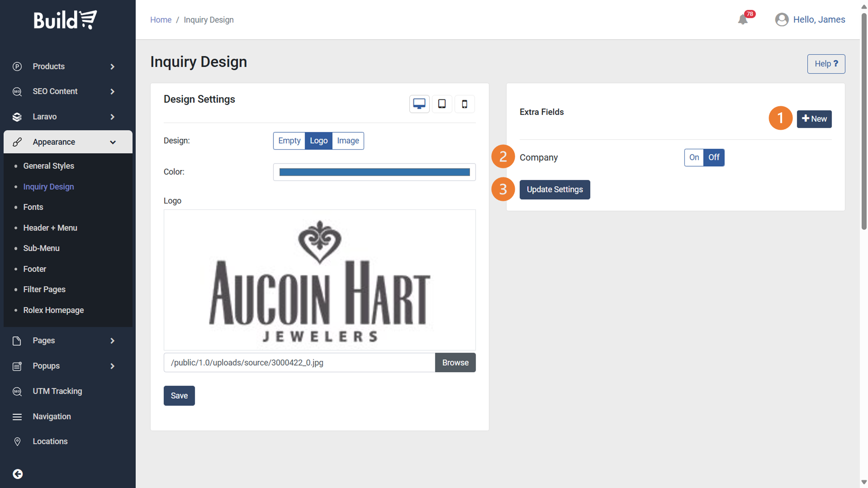This screenshot has width=868, height=488.
Task: Click the Popups sidebar icon
Action: (x=17, y=366)
